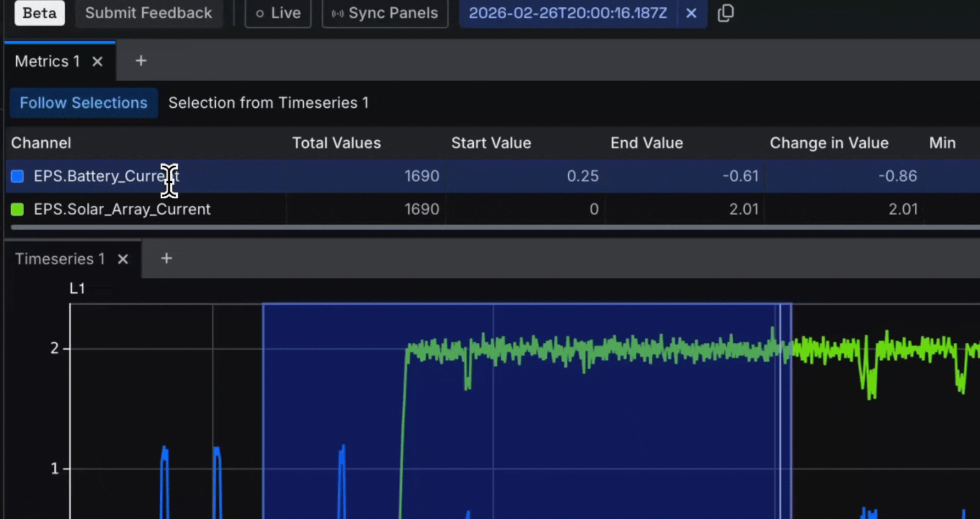Screen dimensions: 980x519
Task: Select the EPS.Solar_Array_Current row
Action: [x=493, y=209]
